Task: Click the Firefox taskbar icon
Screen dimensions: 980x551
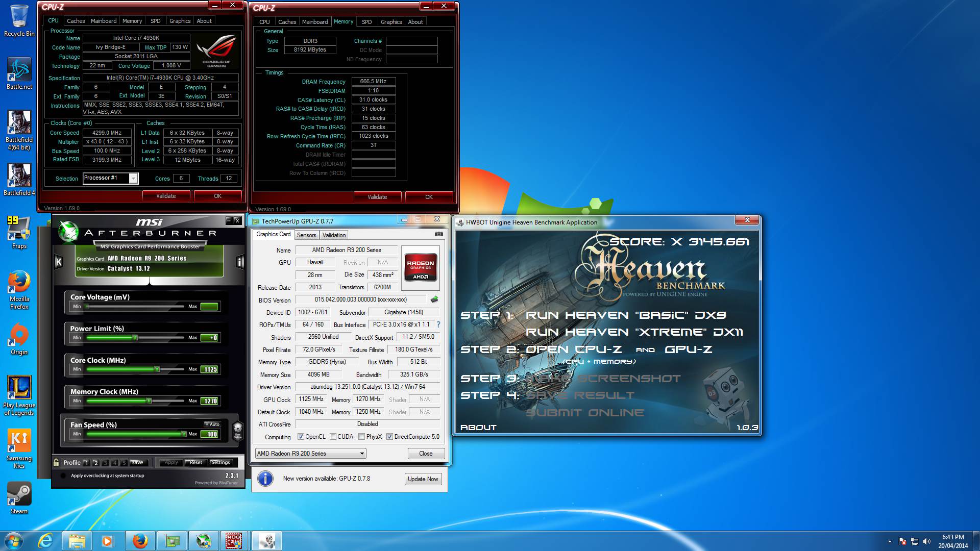Action: click(x=140, y=541)
